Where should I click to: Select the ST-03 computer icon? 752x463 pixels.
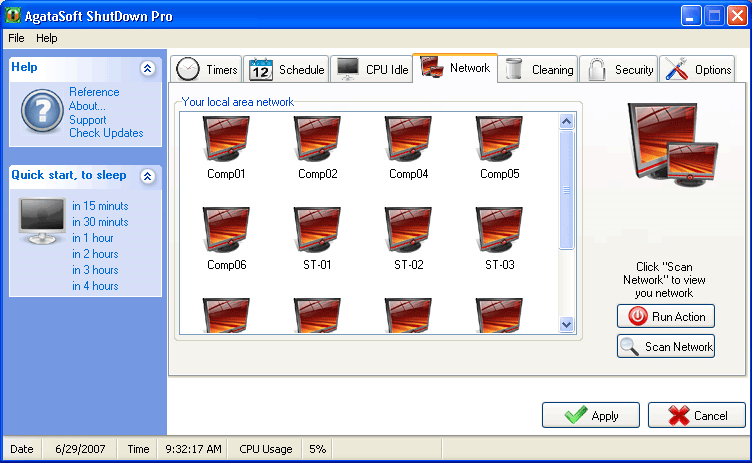[499, 231]
